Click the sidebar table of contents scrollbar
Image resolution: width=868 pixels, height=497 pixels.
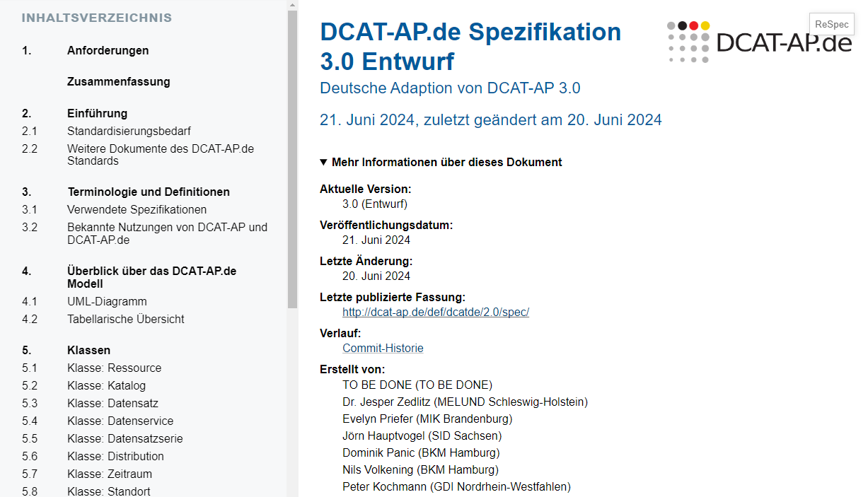293,159
